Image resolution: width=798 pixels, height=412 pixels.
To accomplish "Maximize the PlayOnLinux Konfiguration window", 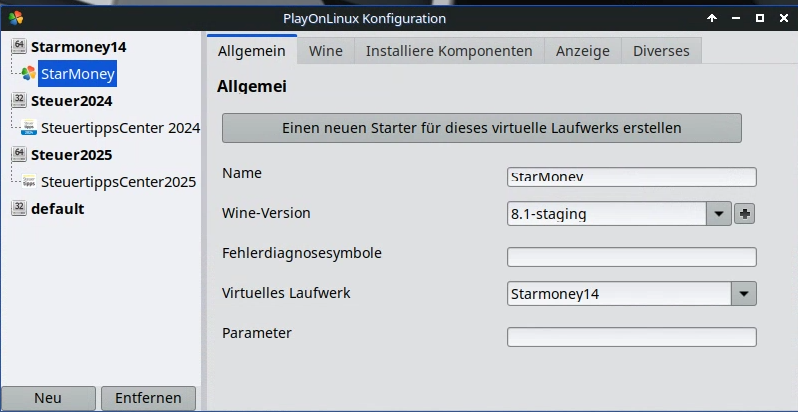I will pyautogui.click(x=760, y=18).
